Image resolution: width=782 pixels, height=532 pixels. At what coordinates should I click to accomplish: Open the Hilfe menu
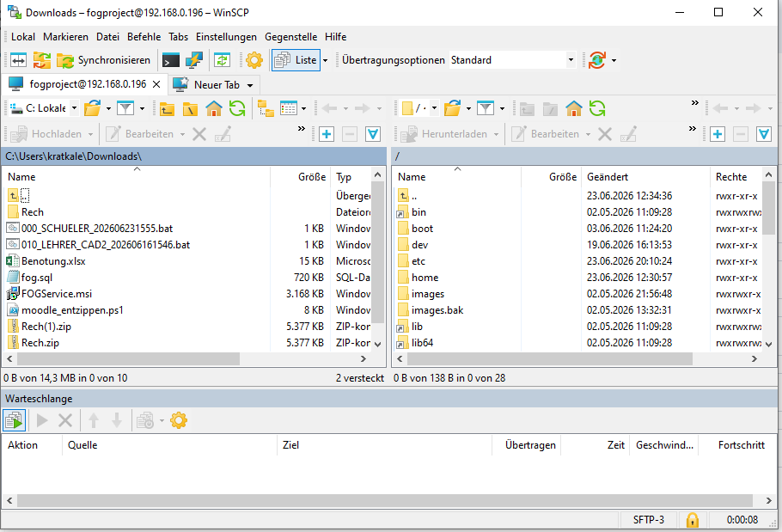click(x=336, y=37)
